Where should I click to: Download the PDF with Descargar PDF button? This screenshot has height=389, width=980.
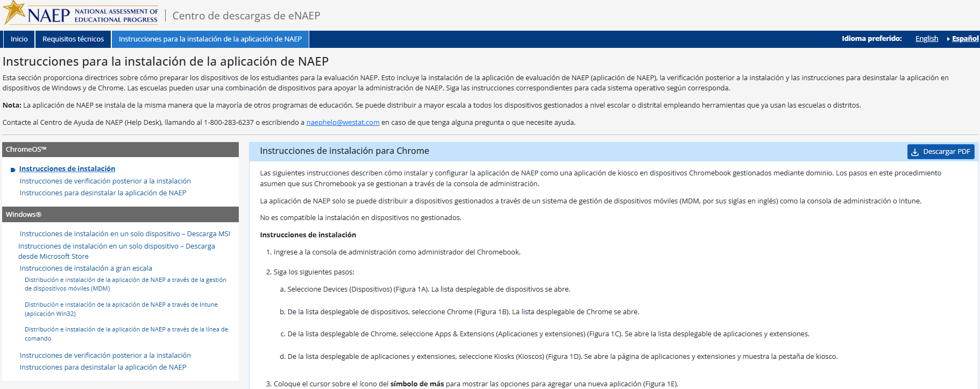coord(941,152)
